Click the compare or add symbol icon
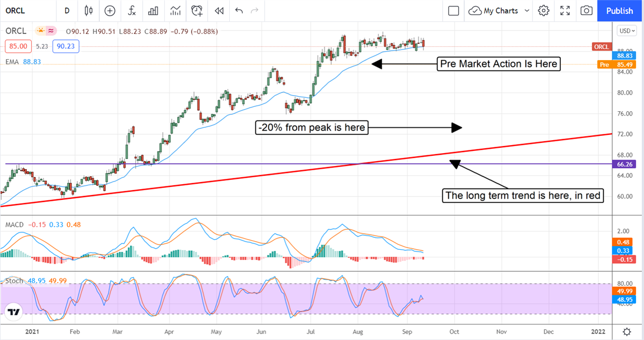 click(x=110, y=11)
